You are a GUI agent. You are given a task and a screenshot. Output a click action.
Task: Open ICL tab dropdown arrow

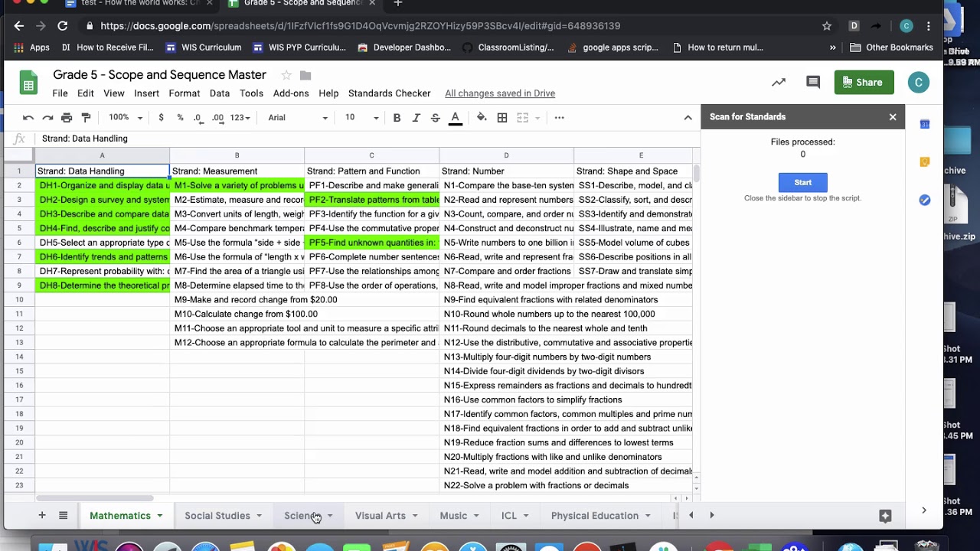[525, 516]
